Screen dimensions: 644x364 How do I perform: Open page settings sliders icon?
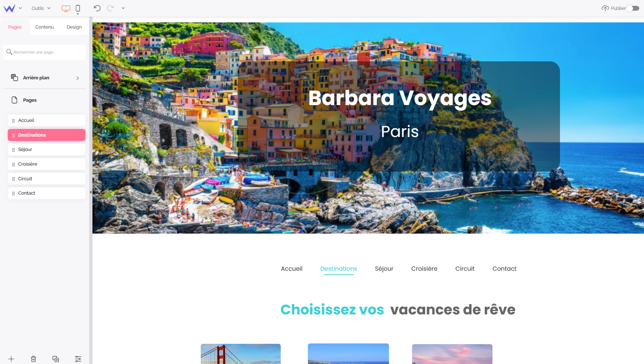[x=78, y=359]
